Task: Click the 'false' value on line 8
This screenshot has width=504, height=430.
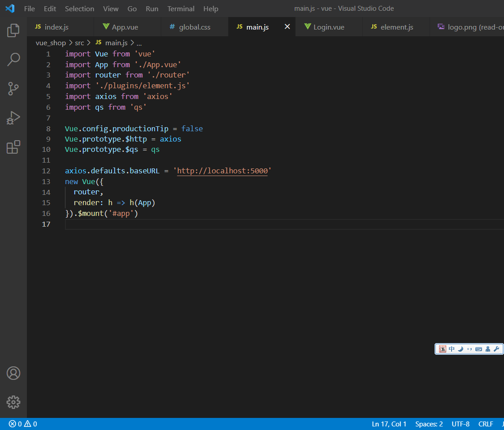Action: pos(192,129)
